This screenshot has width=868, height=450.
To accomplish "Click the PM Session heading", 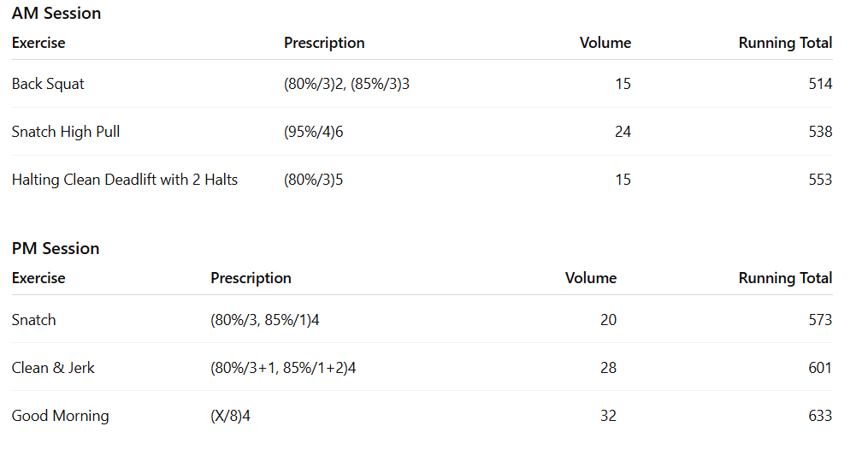I will 56,248.
